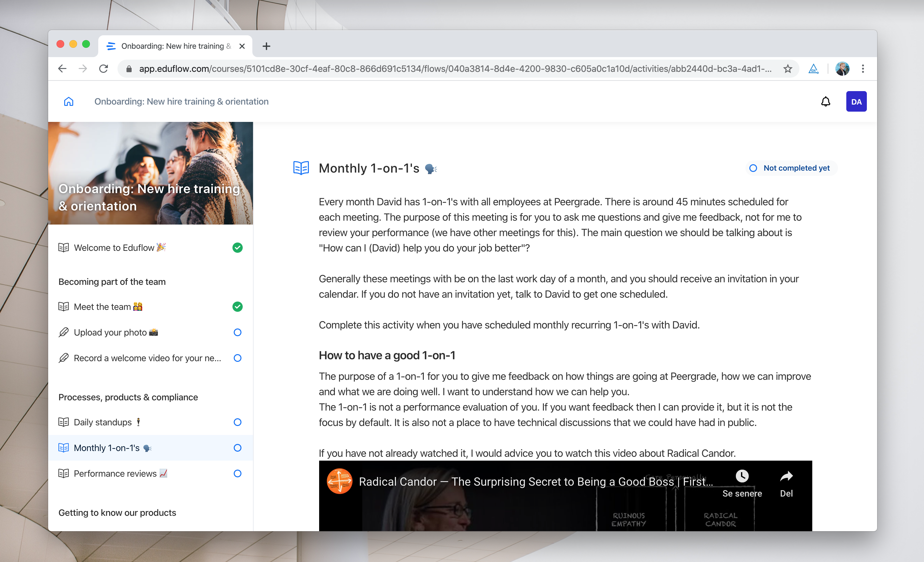Screen dimensions: 924x562
Task: Go to the Eduflow home icon
Action: (69, 102)
